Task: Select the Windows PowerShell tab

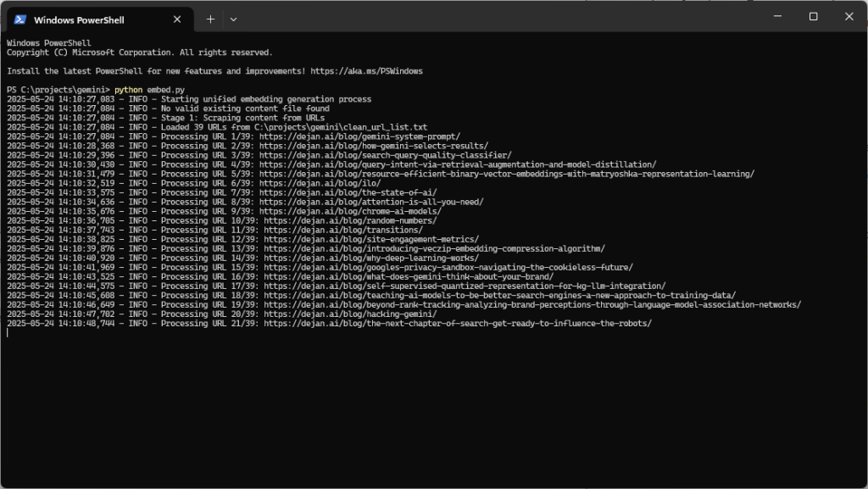Action: (x=100, y=19)
